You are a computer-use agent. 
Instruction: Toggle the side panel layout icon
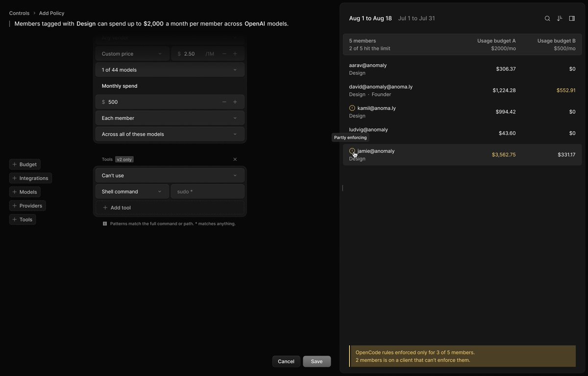tap(572, 19)
